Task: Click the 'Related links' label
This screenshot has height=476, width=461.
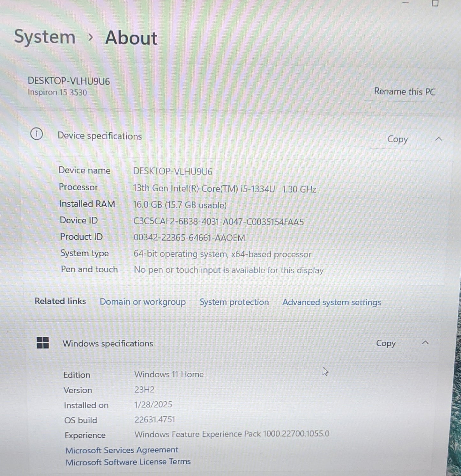Action: [x=60, y=301]
